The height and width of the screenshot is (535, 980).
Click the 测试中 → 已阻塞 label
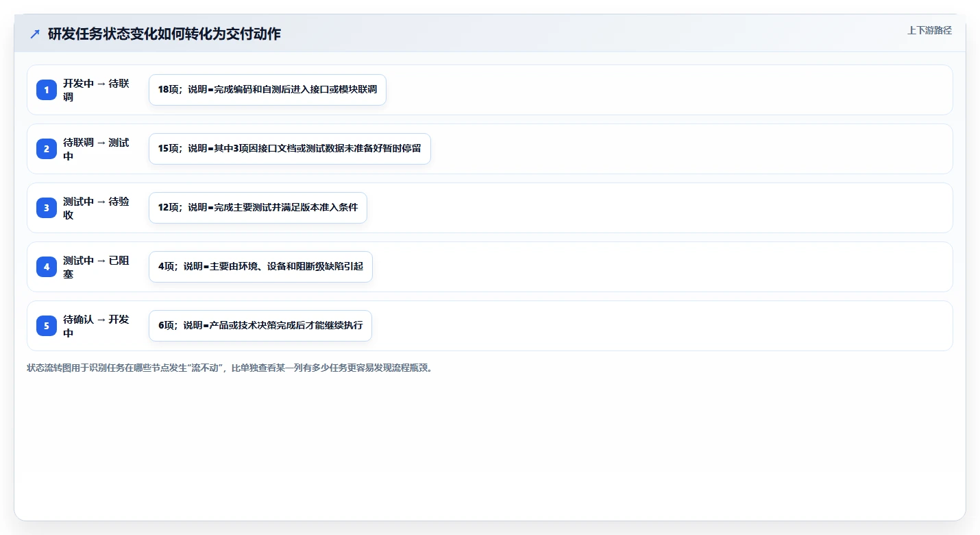click(96, 267)
